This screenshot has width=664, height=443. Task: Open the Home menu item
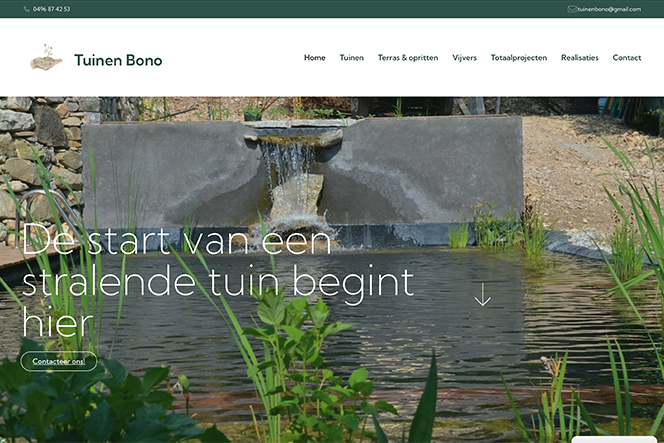(x=315, y=58)
